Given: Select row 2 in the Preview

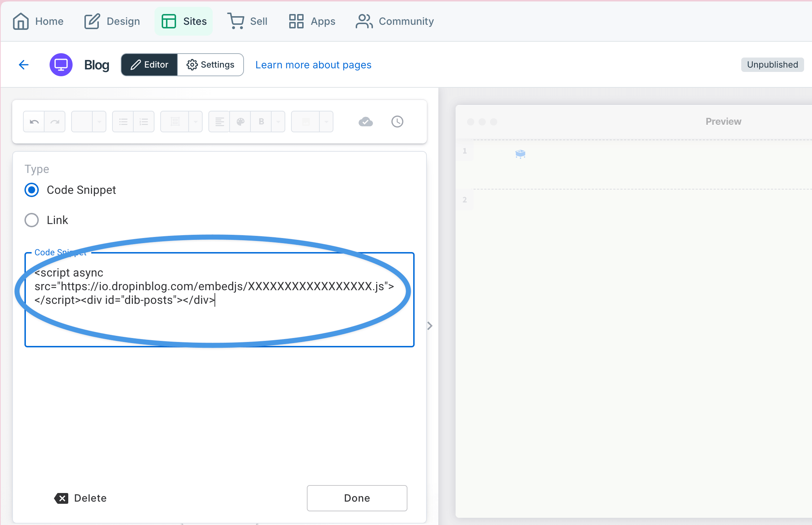Looking at the screenshot, I should [465, 200].
